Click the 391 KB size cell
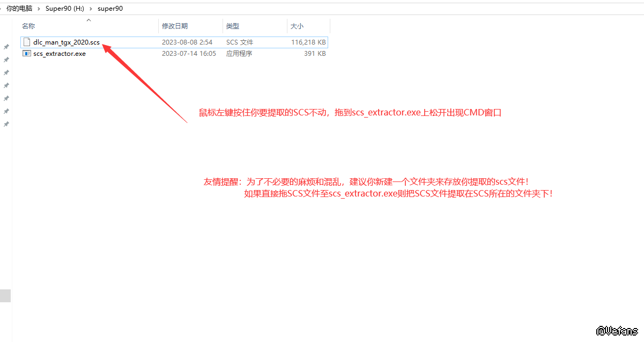 pyautogui.click(x=315, y=54)
